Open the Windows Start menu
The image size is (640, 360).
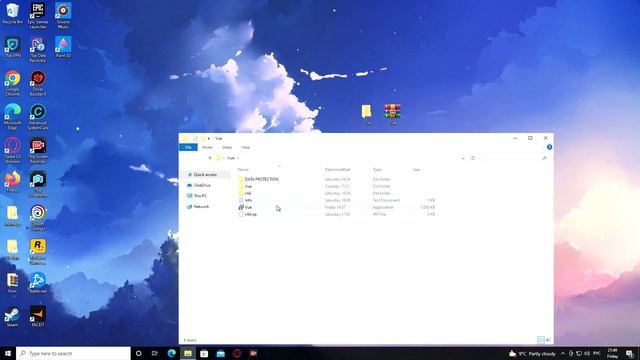[x=8, y=353]
